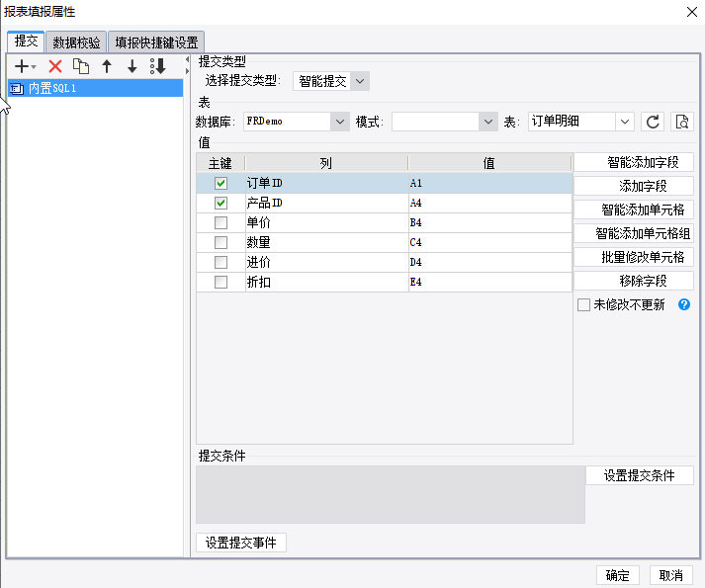Screen dimensions: 705x588
Task: Click the add submit item plus icon
Action: click(21, 66)
